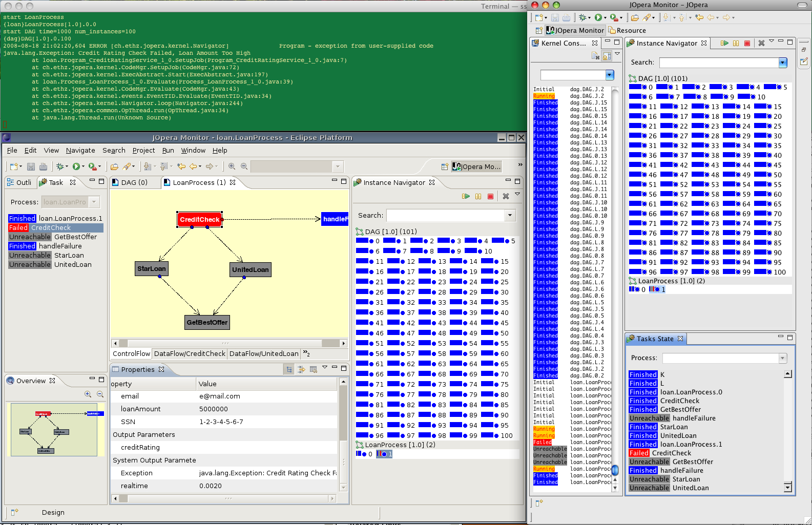Click Open folder icon in Eclipse Platform toolbar
Screen dimensions: 812x525
pos(114,166)
